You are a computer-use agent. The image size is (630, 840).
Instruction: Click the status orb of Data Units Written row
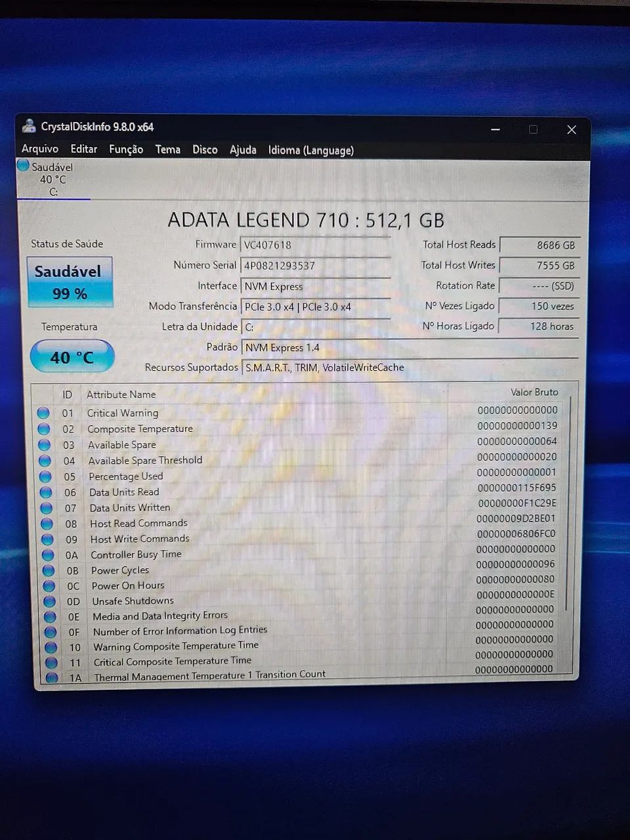(x=47, y=508)
